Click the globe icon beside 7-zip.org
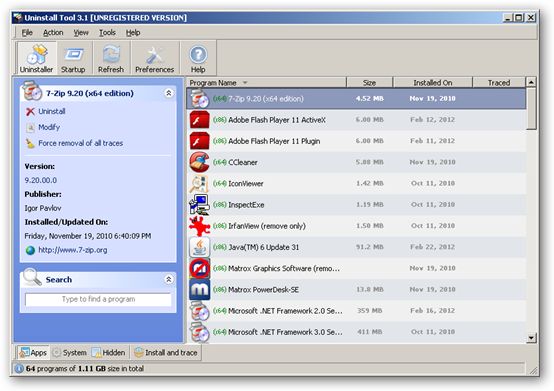The image size is (554, 391). [x=30, y=250]
